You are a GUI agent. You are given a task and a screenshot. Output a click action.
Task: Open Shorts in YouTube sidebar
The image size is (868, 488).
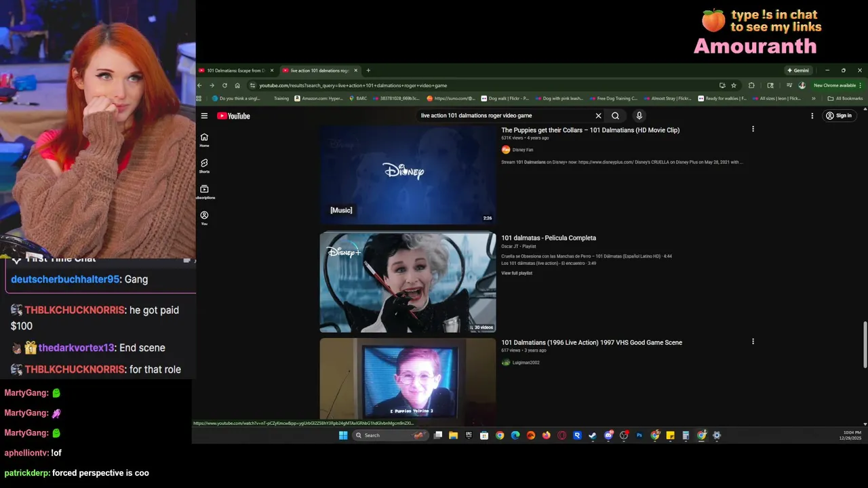click(204, 166)
